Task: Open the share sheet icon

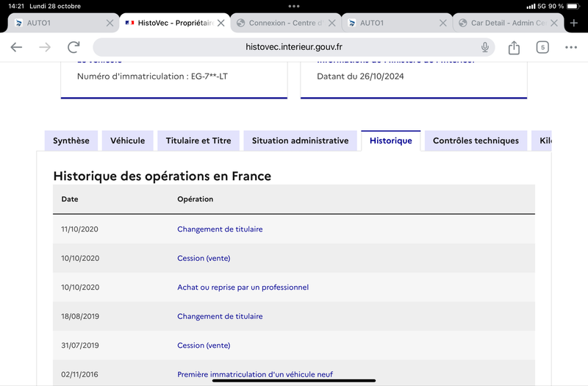Action: [514, 47]
